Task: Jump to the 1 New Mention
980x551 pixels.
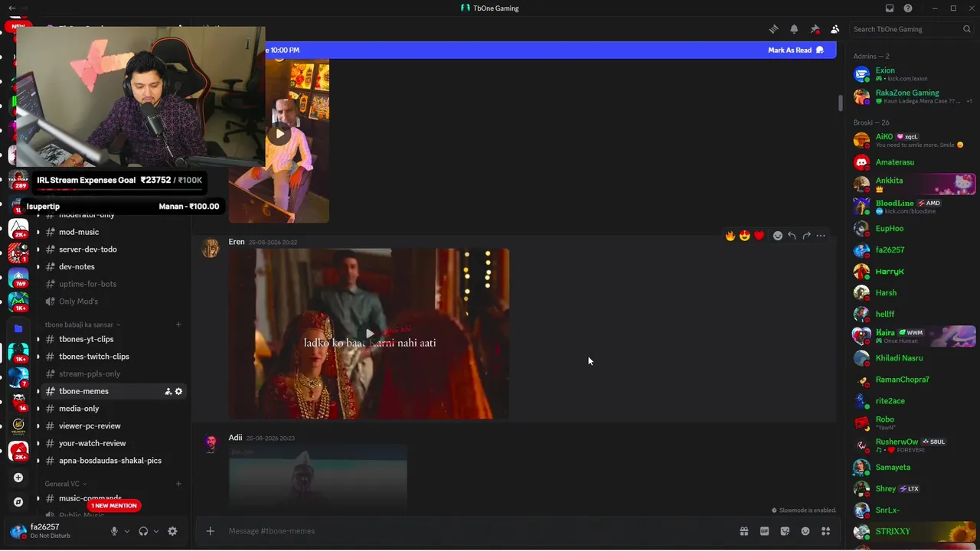Action: click(x=114, y=506)
